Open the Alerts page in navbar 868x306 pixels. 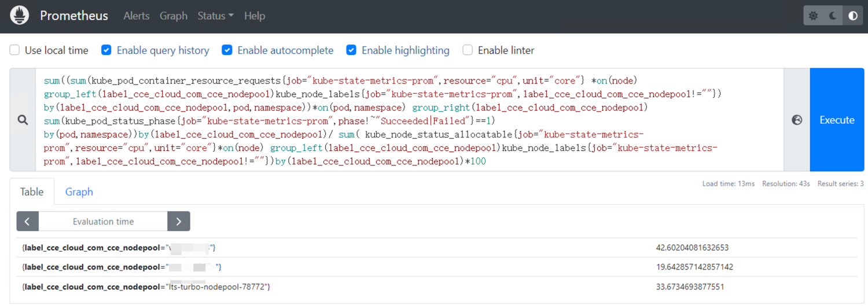[137, 16]
